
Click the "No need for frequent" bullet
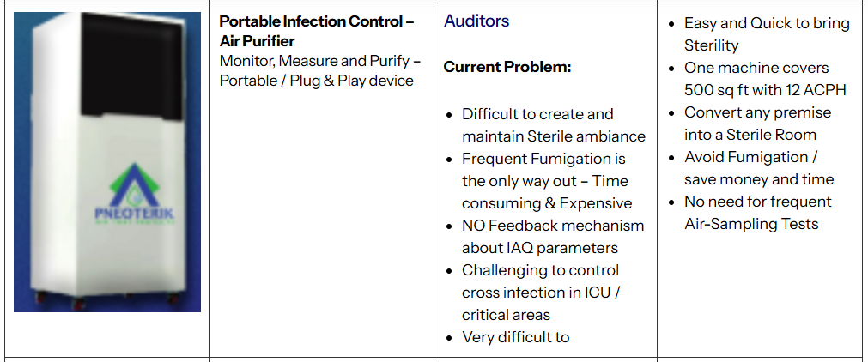click(x=757, y=202)
